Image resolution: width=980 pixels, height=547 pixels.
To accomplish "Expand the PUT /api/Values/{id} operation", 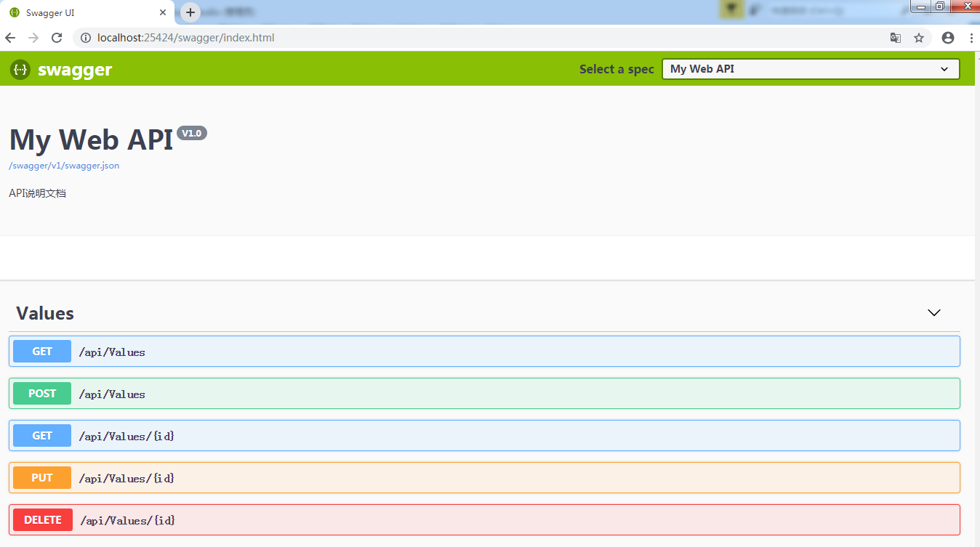I will 484,478.
